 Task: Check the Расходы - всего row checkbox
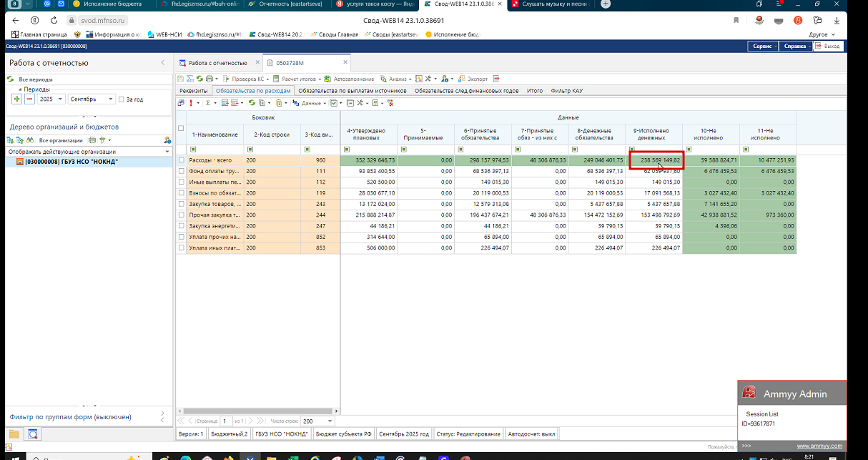pos(181,160)
